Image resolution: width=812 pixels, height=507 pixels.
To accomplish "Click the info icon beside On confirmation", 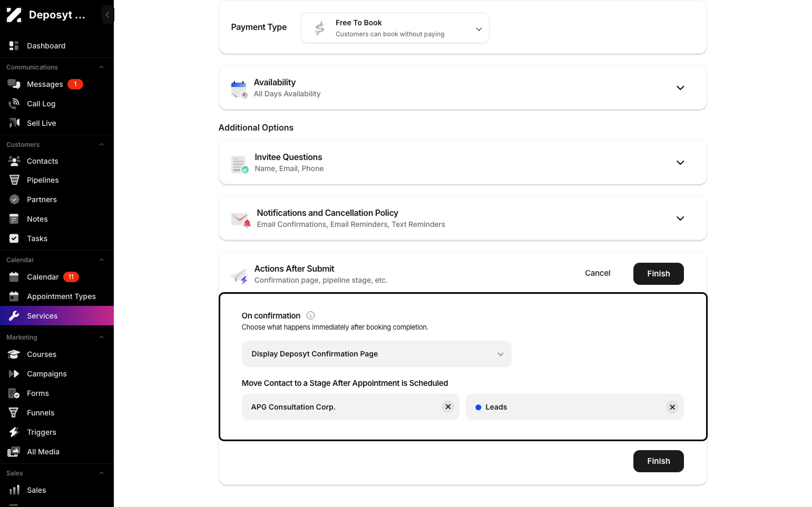I will [x=311, y=315].
